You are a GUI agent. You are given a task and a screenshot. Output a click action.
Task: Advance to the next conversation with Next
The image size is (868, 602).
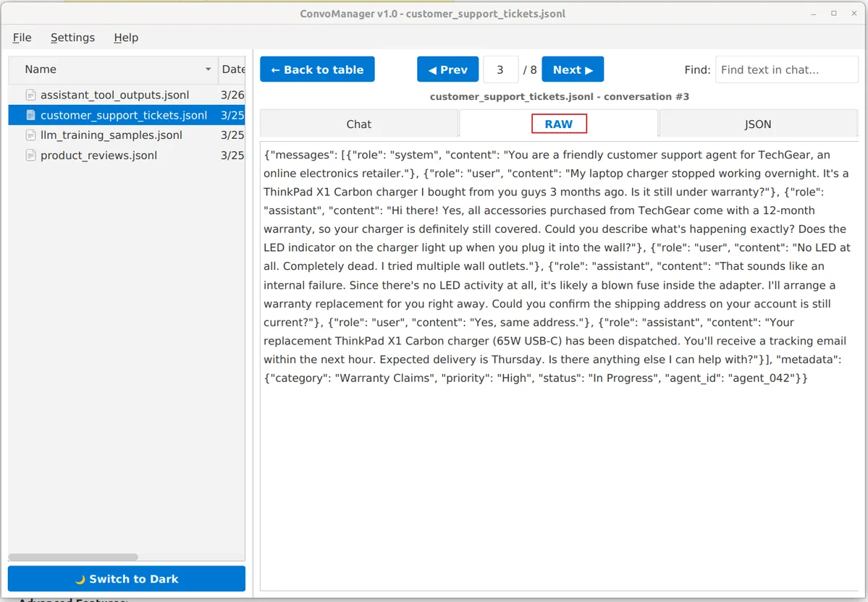point(573,69)
